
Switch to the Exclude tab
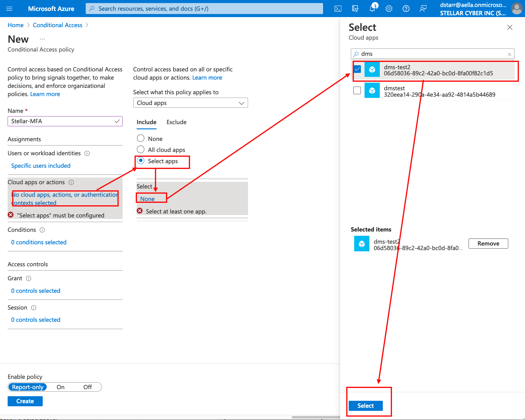(176, 122)
